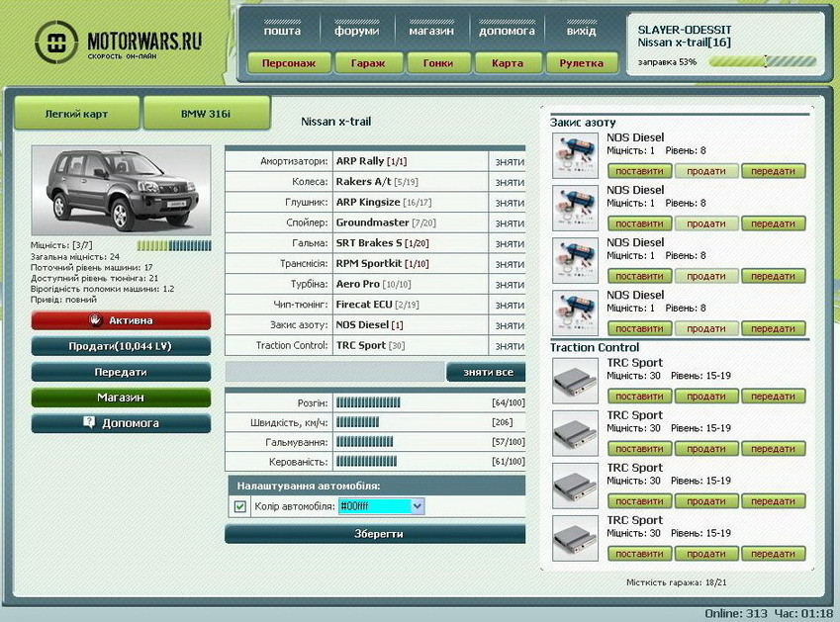Click the Motorwars.ru logo icon
The width and height of the screenshot is (840, 622).
click(56, 42)
